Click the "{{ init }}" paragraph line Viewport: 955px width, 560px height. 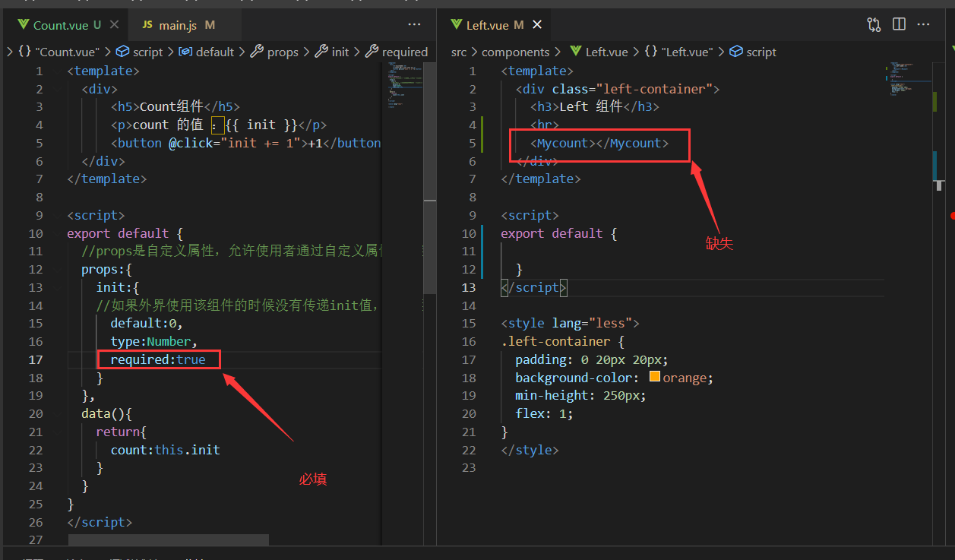[218, 125]
